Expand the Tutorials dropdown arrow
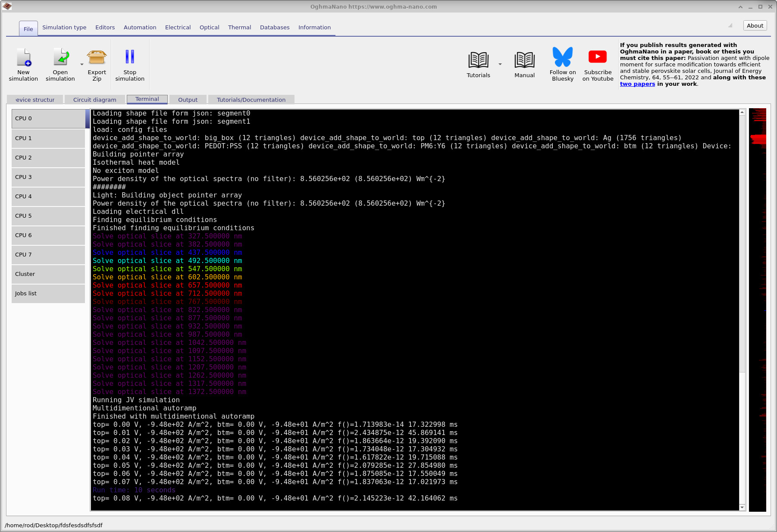 [x=500, y=63]
